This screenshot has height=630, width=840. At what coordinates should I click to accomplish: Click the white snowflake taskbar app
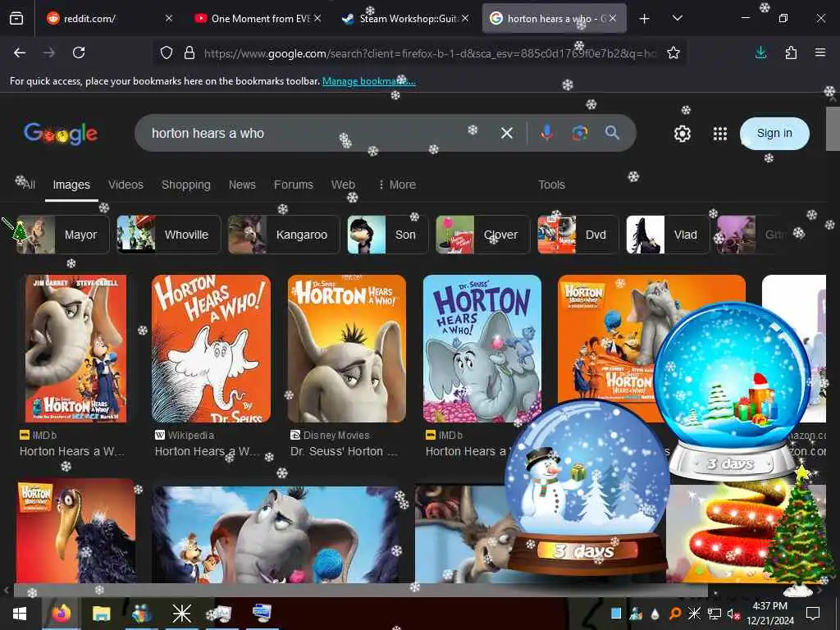tap(181, 614)
